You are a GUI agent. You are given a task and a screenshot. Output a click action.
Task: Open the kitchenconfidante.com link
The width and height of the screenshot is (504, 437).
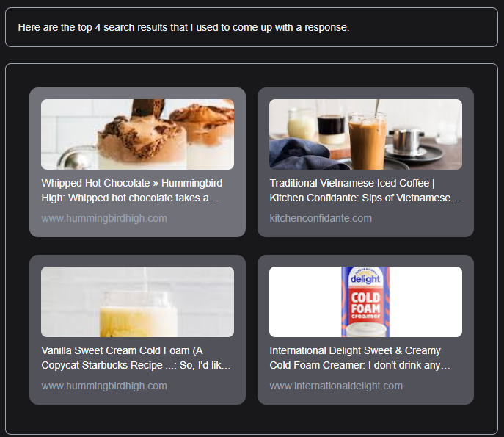coord(321,218)
